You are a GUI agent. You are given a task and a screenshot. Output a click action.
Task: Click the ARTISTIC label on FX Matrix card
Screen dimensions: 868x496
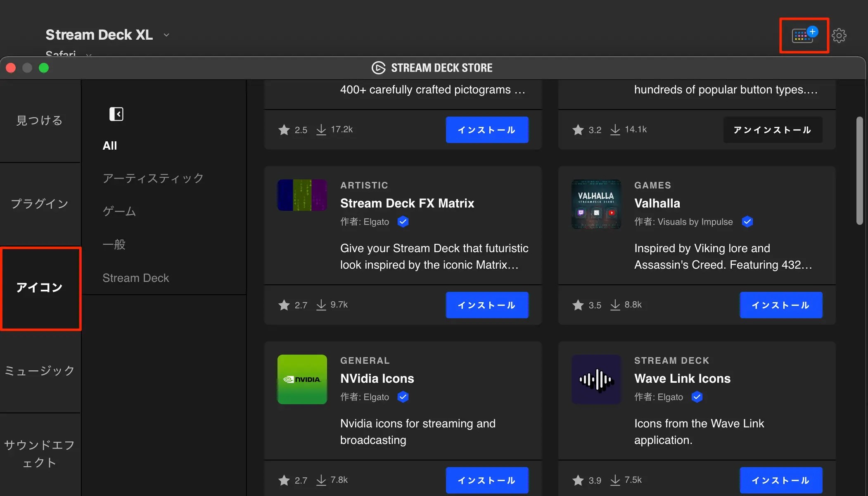(x=364, y=185)
